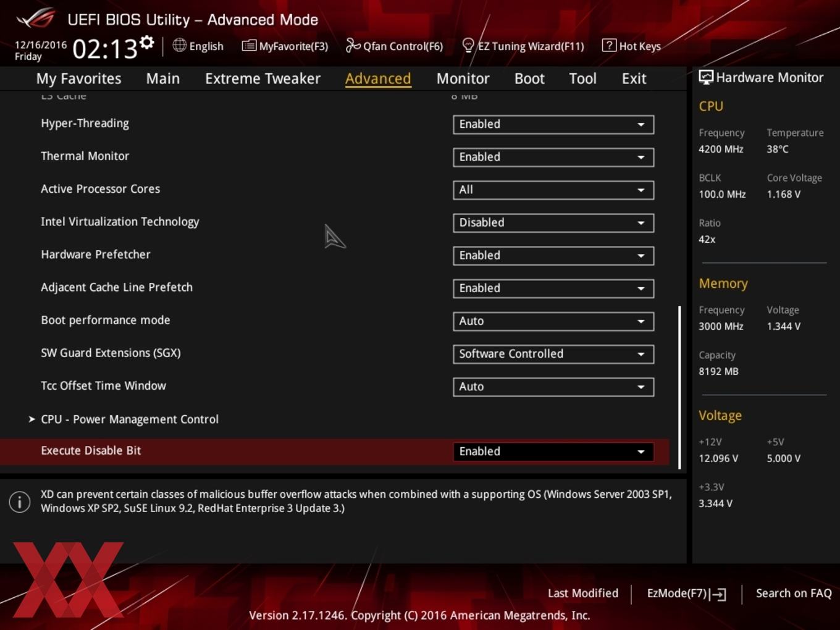Open the Boot performance mode dropdown
The image size is (840, 630).
click(x=553, y=321)
